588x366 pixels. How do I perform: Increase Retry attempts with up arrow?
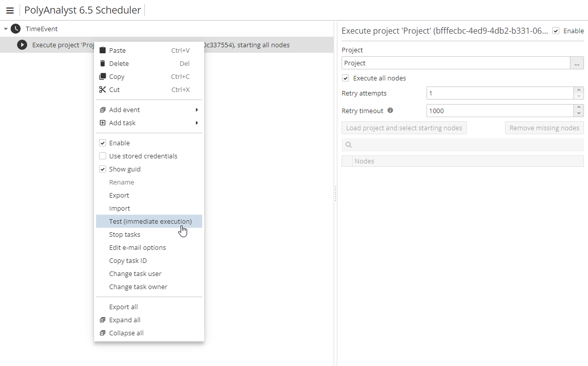[579, 90]
